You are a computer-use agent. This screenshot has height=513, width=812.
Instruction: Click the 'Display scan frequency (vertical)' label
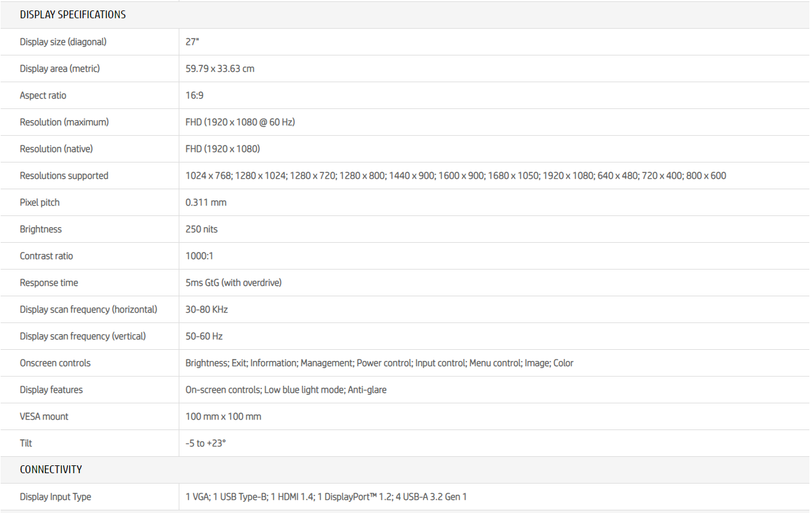pos(83,336)
